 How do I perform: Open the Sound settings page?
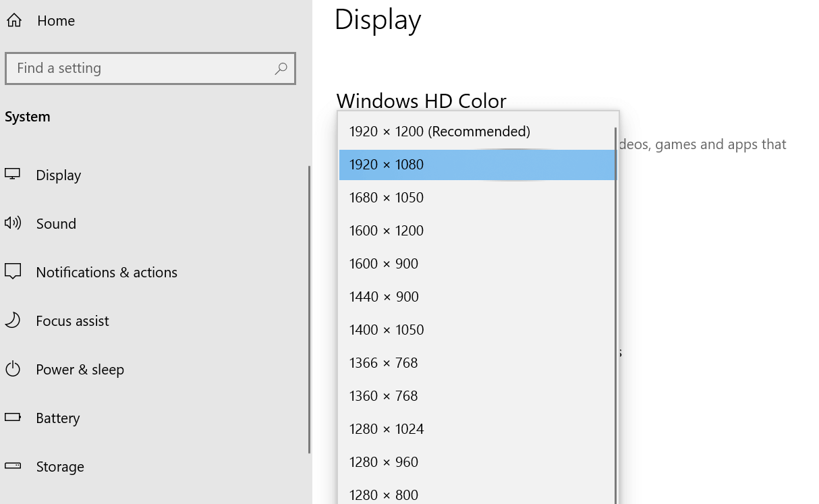click(56, 223)
